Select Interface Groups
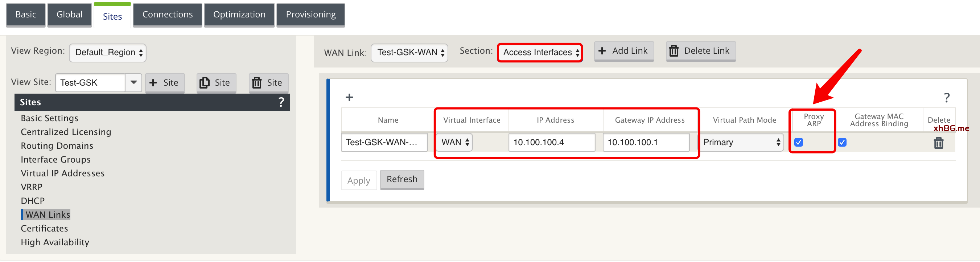The width and height of the screenshot is (980, 262). 55,160
